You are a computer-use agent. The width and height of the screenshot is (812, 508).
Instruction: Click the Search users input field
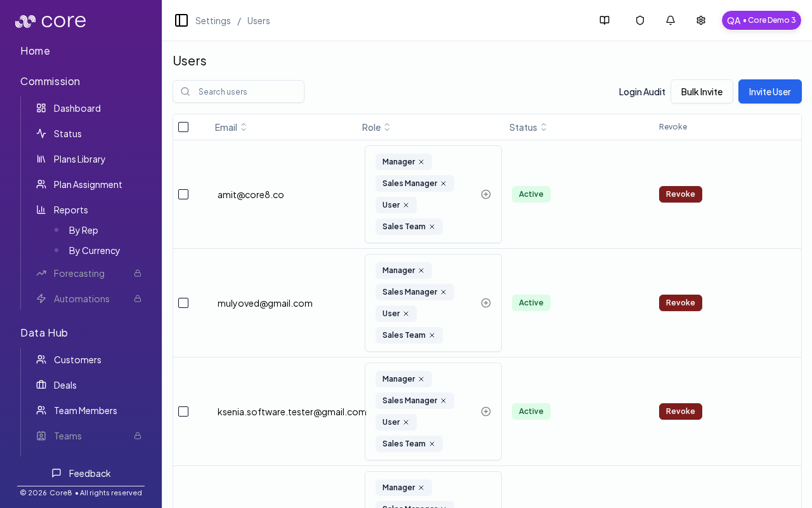[x=239, y=91]
